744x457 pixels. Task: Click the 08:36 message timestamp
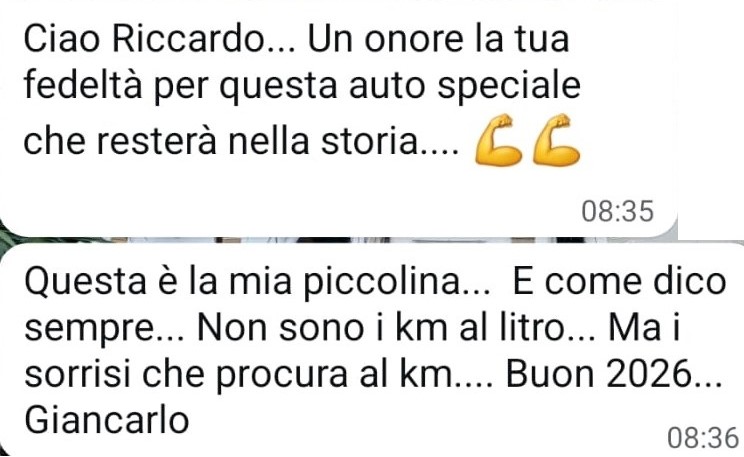click(703, 437)
